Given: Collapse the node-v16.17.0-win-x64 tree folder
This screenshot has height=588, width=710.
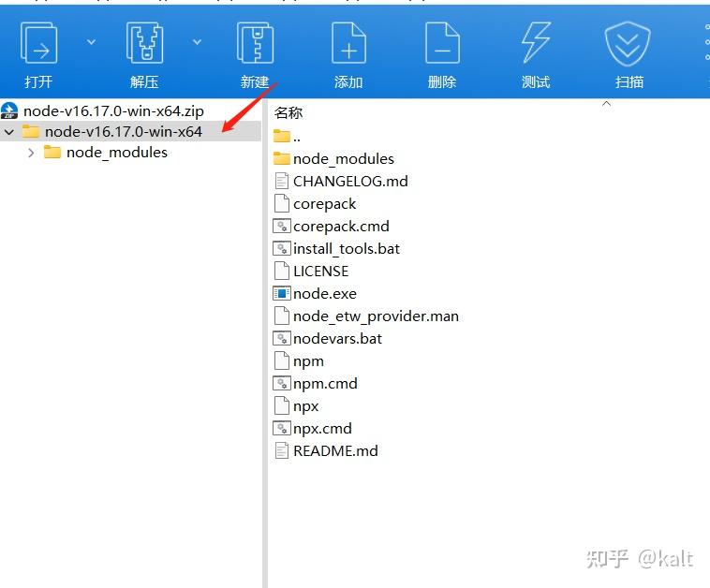Looking at the screenshot, I should tap(9, 132).
